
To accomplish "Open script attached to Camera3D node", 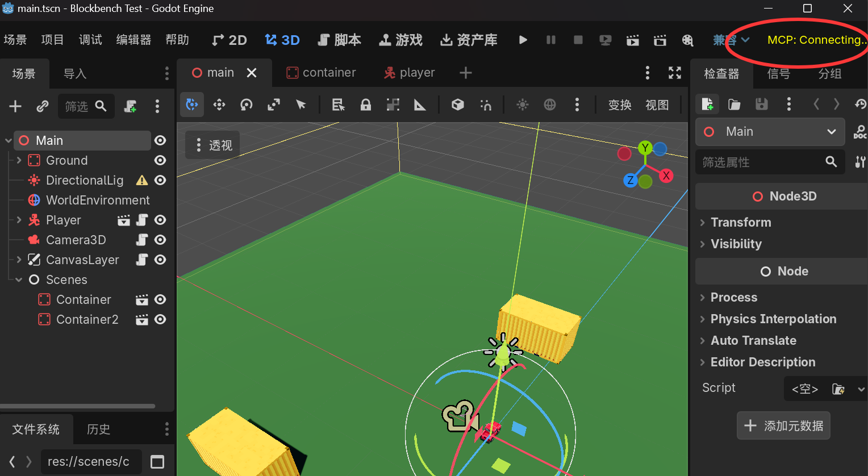I will tap(142, 240).
